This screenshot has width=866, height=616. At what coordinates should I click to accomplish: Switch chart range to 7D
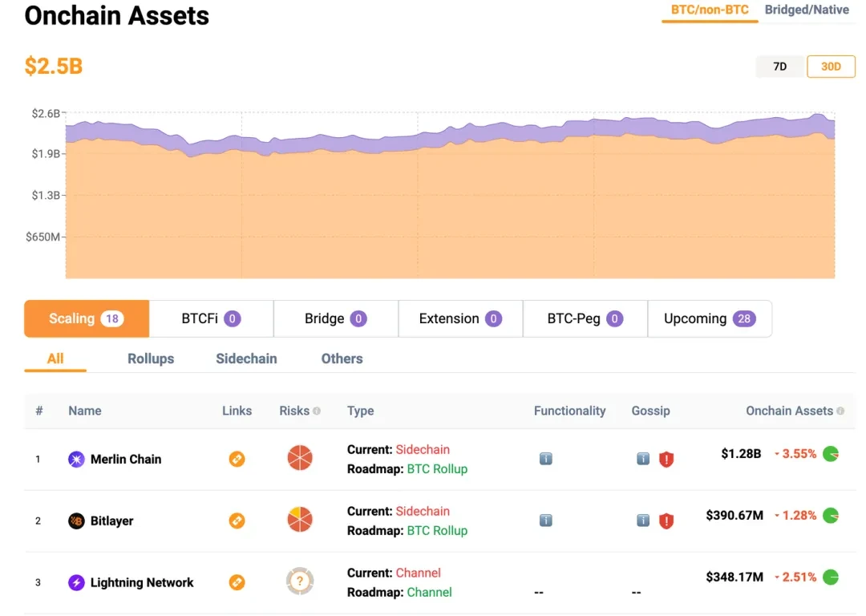[x=779, y=67]
